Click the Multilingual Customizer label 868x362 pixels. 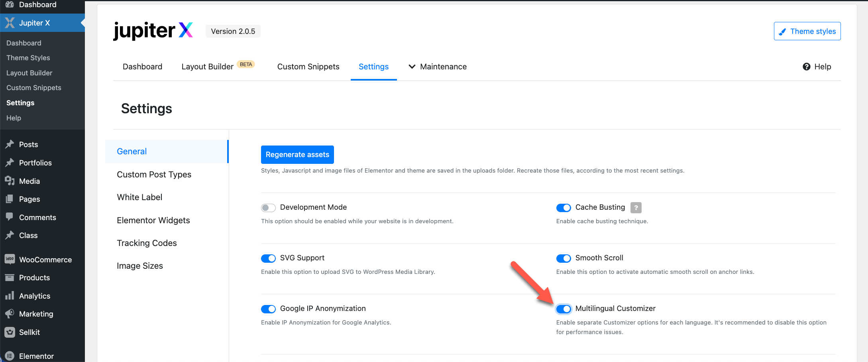(x=615, y=309)
